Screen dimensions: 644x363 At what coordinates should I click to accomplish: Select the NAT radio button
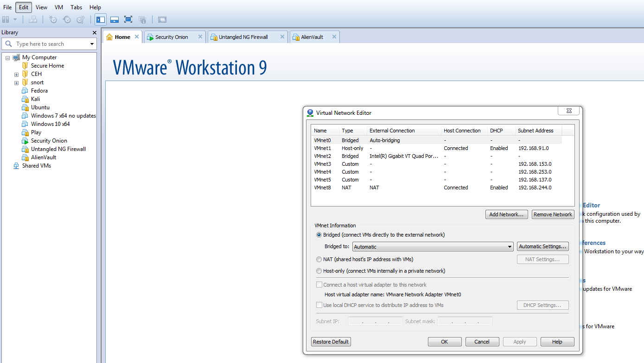pyautogui.click(x=319, y=259)
